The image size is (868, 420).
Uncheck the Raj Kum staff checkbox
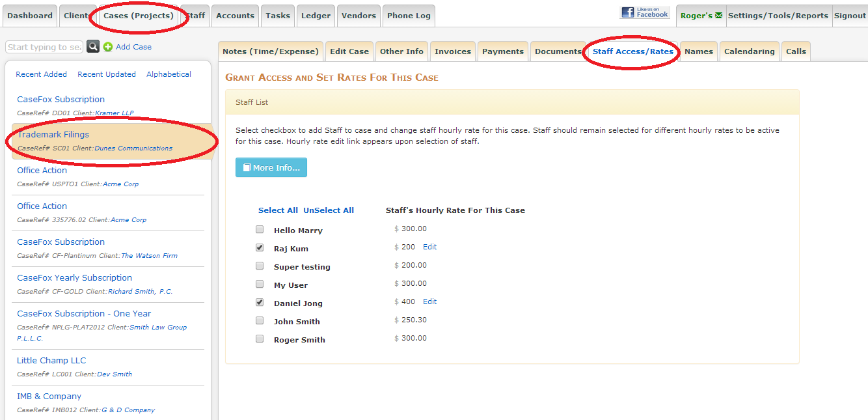pos(260,248)
